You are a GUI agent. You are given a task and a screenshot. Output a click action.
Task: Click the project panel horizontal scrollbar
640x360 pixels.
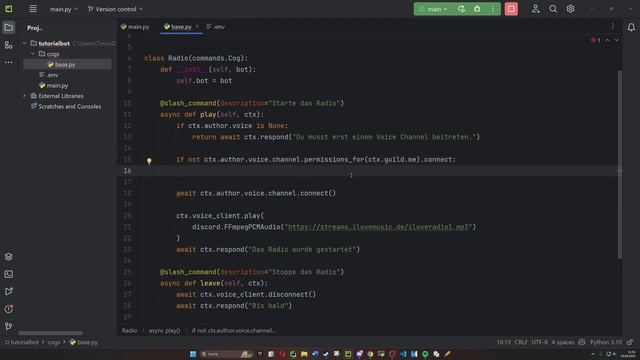pyautogui.click(x=50, y=333)
